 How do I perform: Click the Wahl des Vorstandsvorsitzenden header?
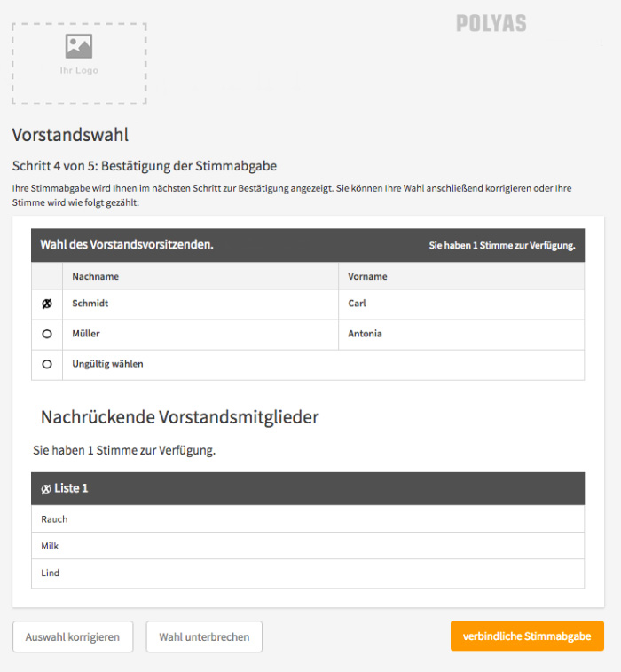click(127, 245)
